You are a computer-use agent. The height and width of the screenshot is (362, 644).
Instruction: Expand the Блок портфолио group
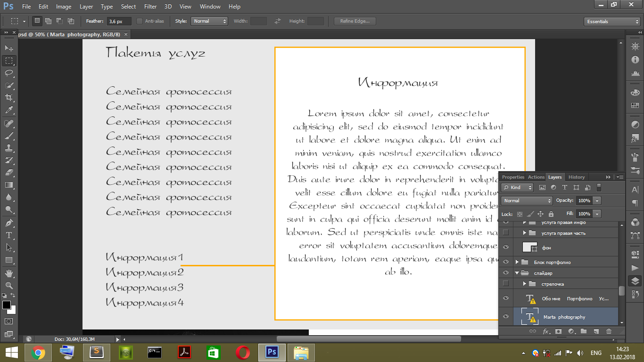click(x=517, y=262)
